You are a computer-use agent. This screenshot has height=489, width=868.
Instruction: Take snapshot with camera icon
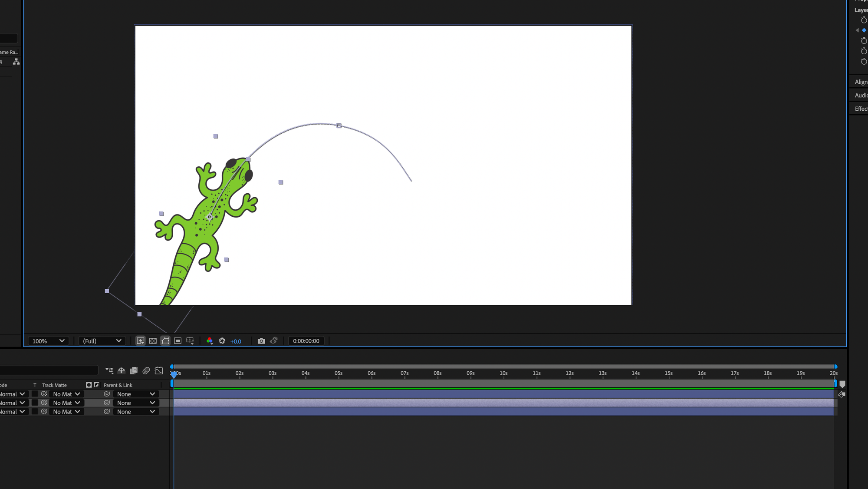pyautogui.click(x=261, y=341)
